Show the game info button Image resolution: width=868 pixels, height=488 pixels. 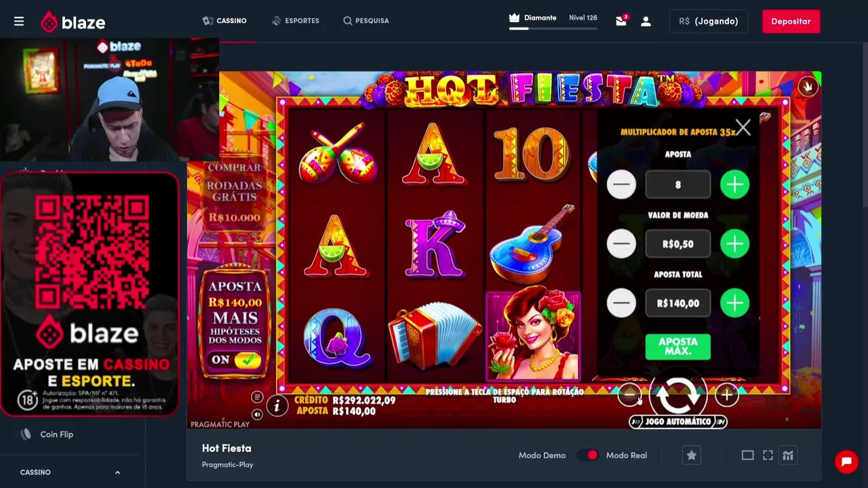click(277, 405)
